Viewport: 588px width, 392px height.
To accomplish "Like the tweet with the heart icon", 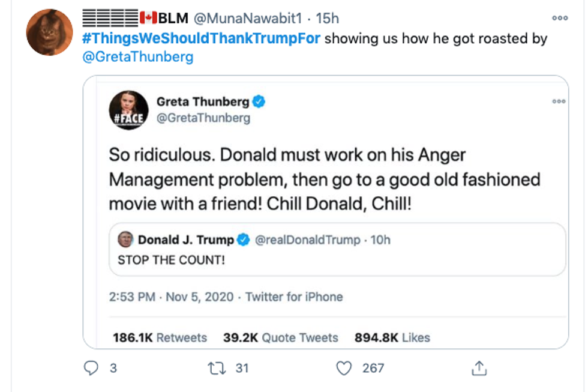I will 344,368.
